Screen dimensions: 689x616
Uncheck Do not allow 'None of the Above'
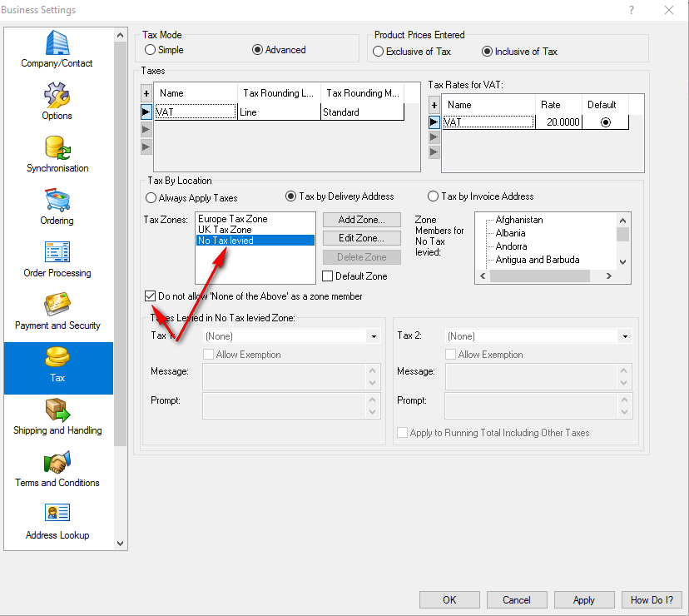pyautogui.click(x=150, y=296)
